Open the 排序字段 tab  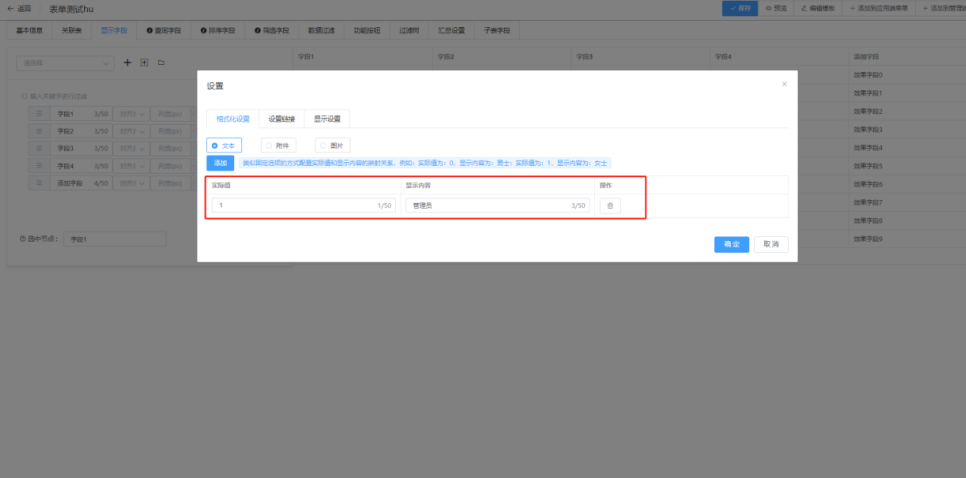pyautogui.click(x=217, y=30)
